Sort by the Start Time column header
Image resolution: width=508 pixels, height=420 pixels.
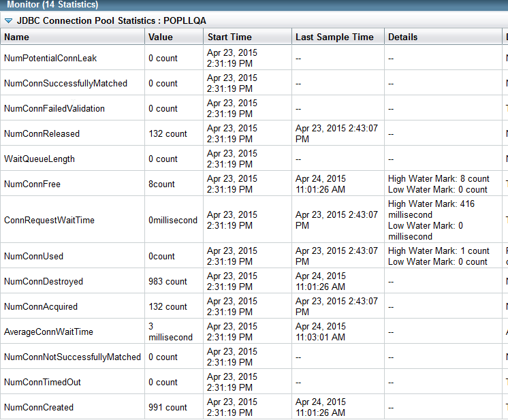[x=229, y=37]
